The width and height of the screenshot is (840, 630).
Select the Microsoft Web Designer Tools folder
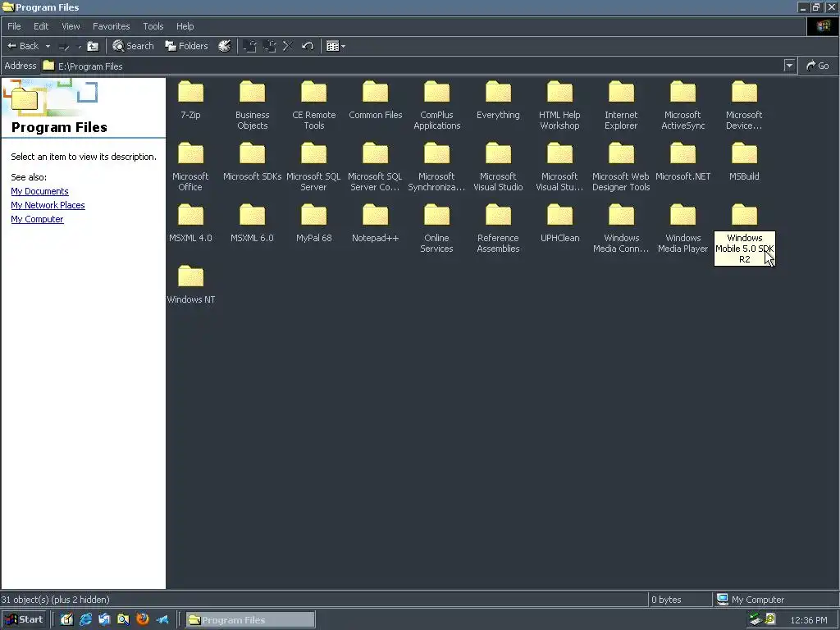click(x=622, y=167)
